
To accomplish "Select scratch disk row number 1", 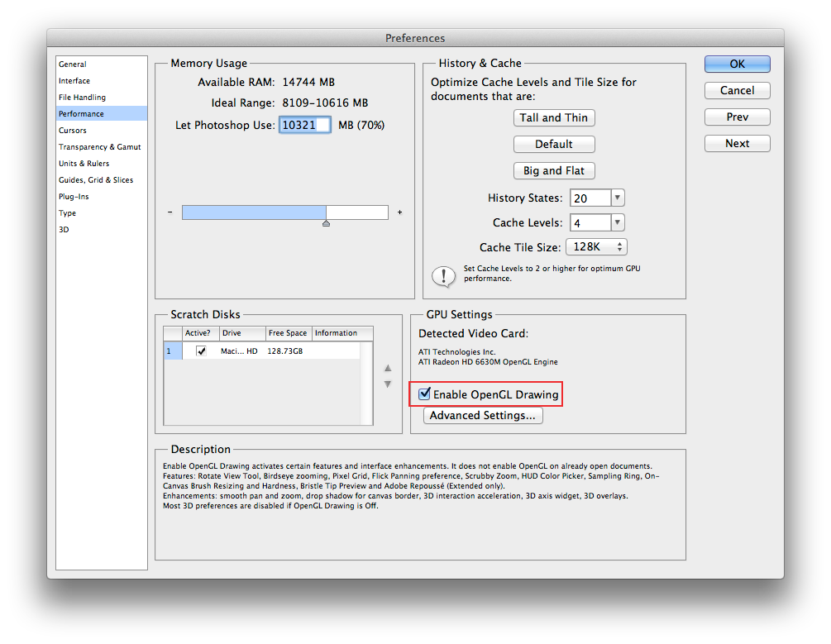I will (x=173, y=351).
